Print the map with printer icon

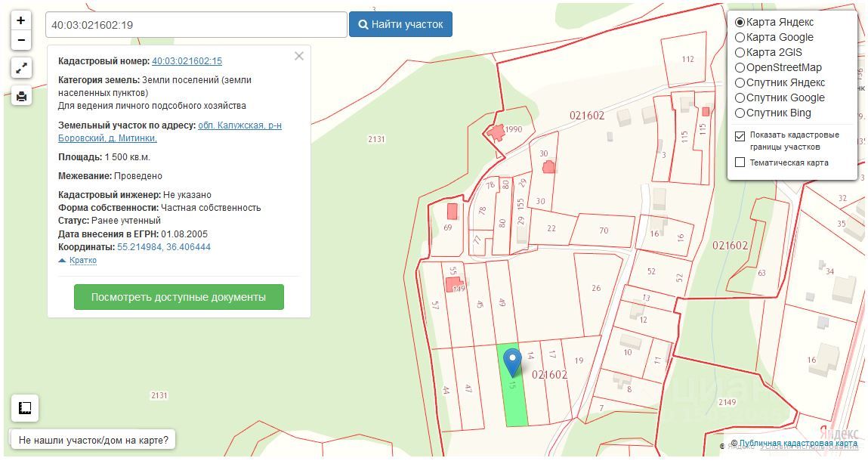coord(21,97)
